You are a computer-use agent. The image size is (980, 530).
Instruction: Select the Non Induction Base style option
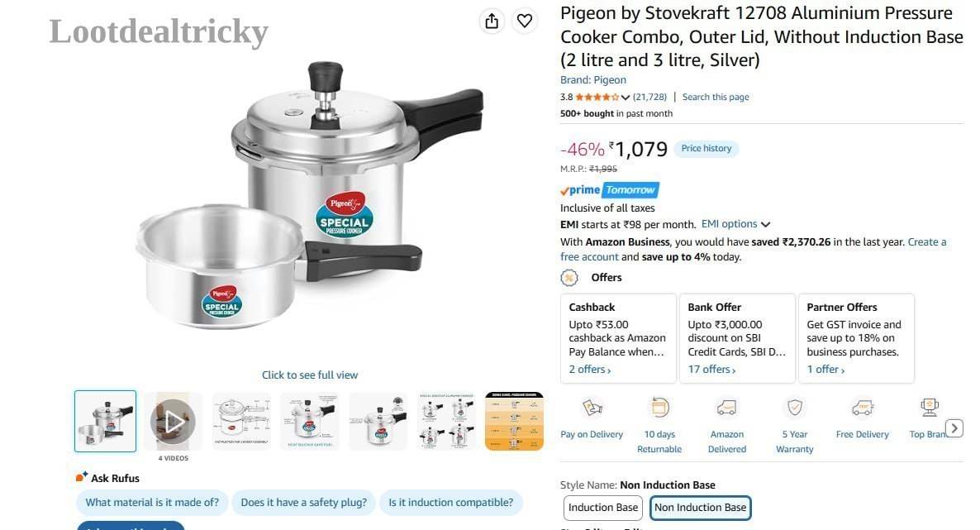click(700, 508)
